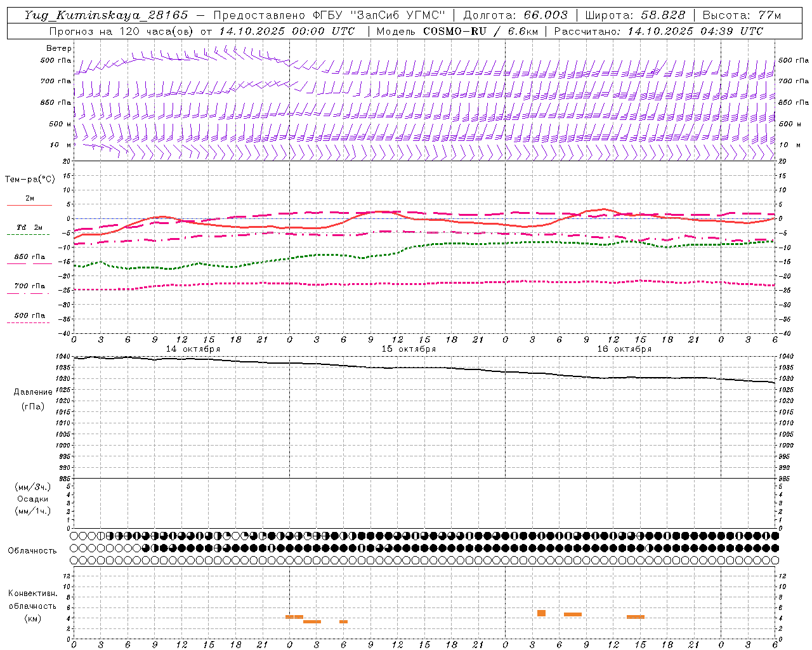The image size is (812, 650).
Task: Click the Рассчитано: 14.10.2025 04:39 UTC timestamp
Action: tap(658, 31)
